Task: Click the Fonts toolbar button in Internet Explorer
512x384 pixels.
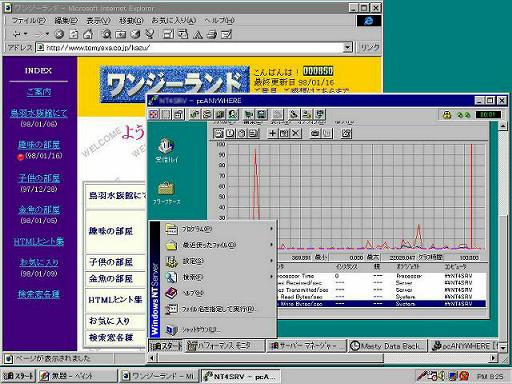Action: pyautogui.click(x=198, y=34)
